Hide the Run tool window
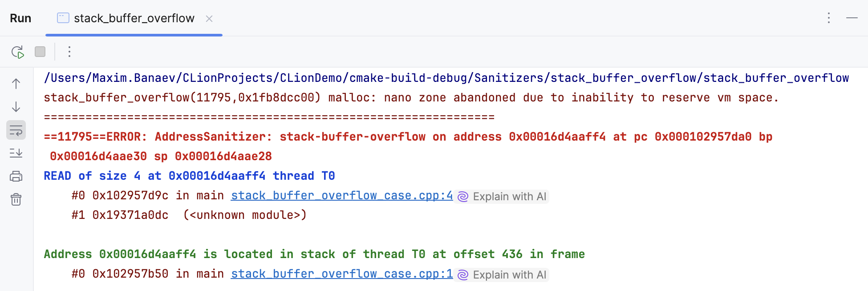Viewport: 868px width, 291px height. [x=852, y=18]
